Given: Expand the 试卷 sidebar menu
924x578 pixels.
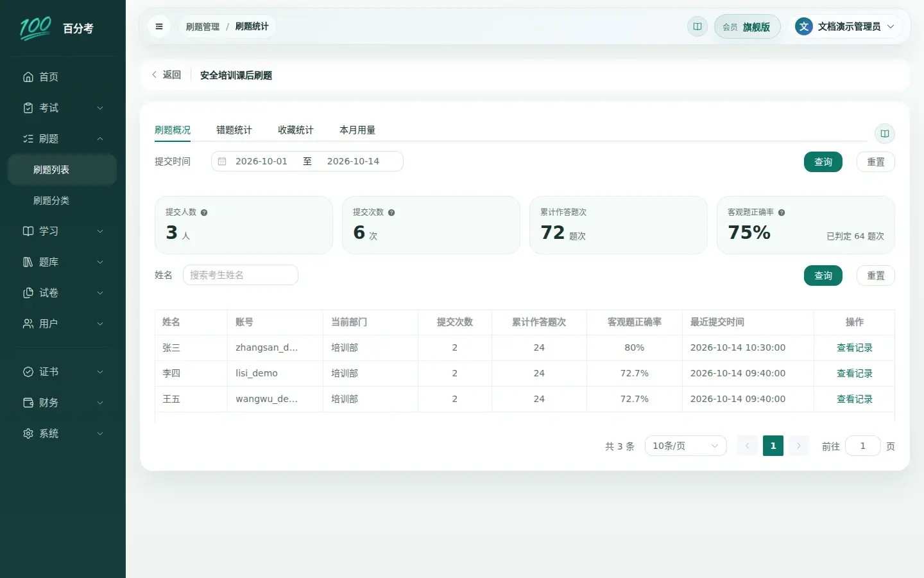Looking at the screenshot, I should pos(63,293).
